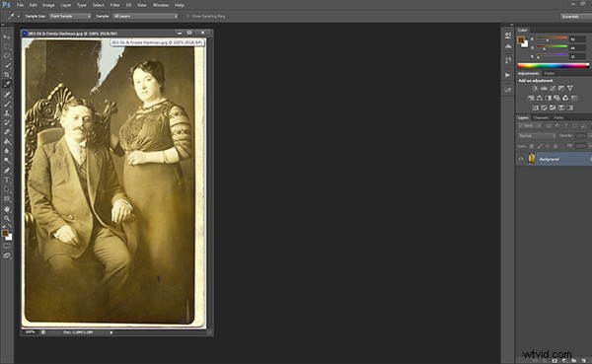Screen dimensions: 592x364
Task: Toggle lock transparent pixels
Action: coord(532,146)
